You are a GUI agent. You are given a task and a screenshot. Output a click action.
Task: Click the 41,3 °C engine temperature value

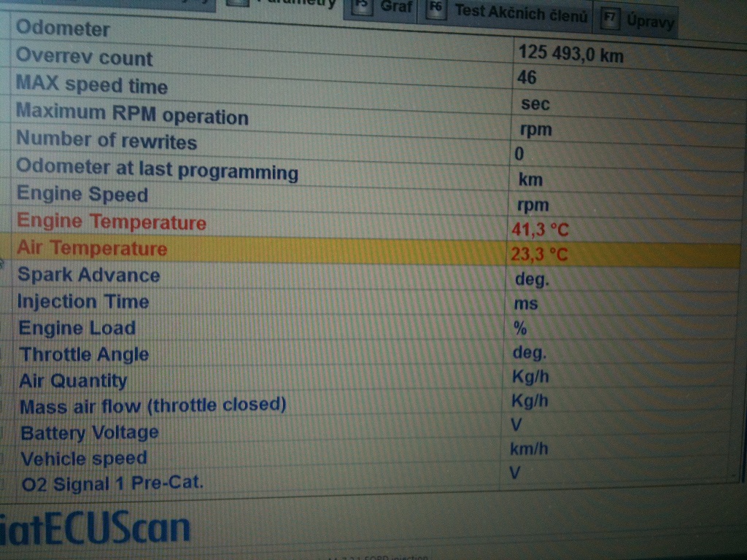[x=540, y=230]
